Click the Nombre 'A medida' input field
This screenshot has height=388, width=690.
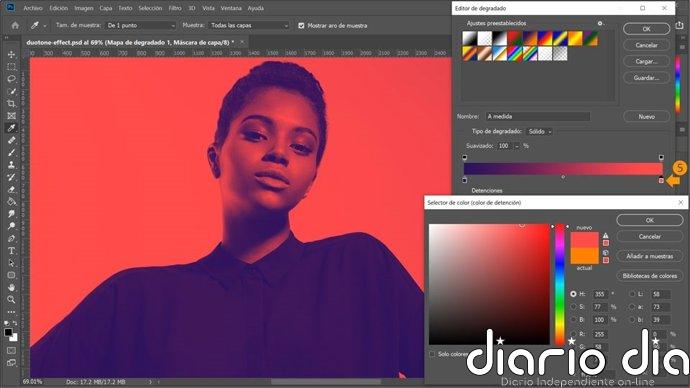[x=537, y=117]
